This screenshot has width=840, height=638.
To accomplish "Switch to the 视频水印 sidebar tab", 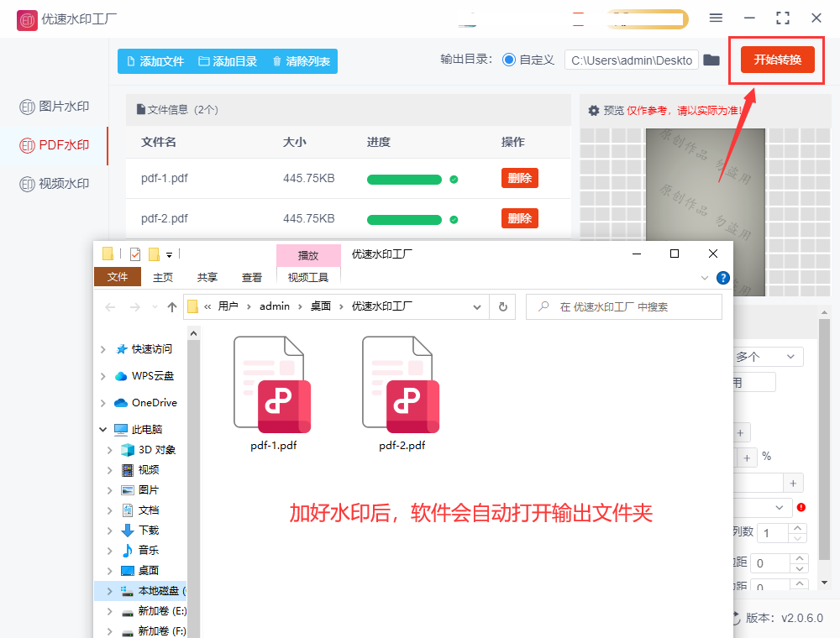I will (54, 184).
